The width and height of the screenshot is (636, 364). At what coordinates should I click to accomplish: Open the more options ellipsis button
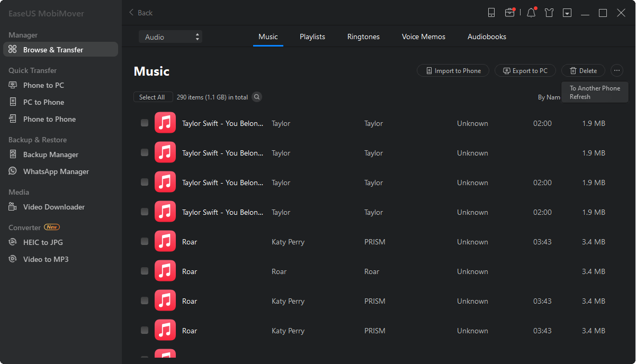point(617,70)
